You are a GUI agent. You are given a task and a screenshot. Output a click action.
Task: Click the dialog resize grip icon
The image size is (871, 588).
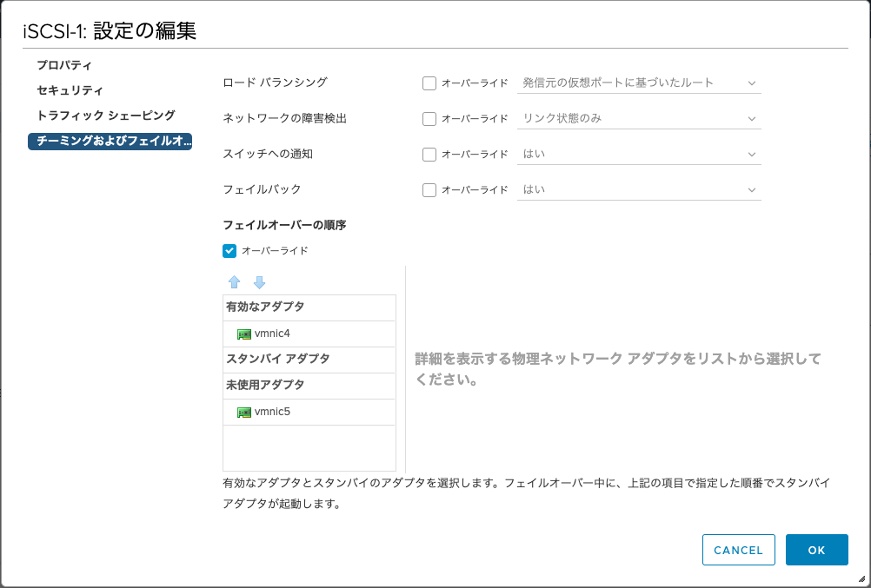point(861,579)
